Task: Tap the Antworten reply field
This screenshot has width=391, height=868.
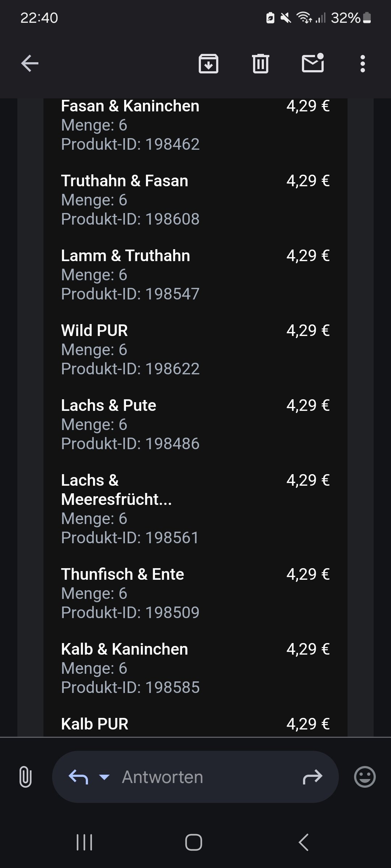Action: [195, 777]
